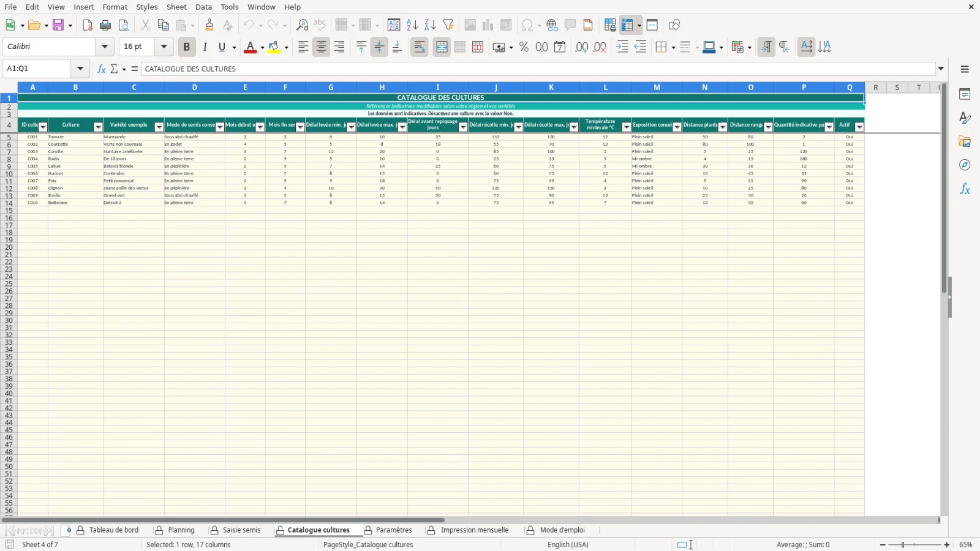980x551 pixels.
Task: Open the sidebar Properties icon
Action: [x=965, y=94]
